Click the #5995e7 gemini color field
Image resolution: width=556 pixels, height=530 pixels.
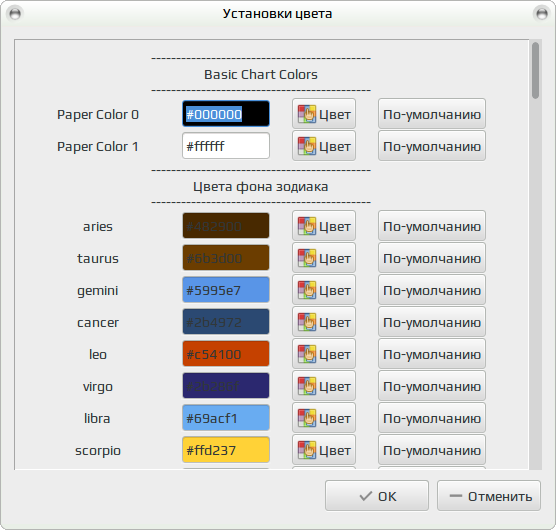tap(226, 290)
